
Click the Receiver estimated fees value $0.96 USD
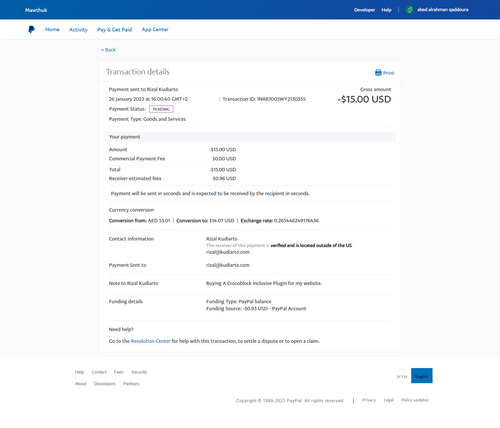coord(224,178)
